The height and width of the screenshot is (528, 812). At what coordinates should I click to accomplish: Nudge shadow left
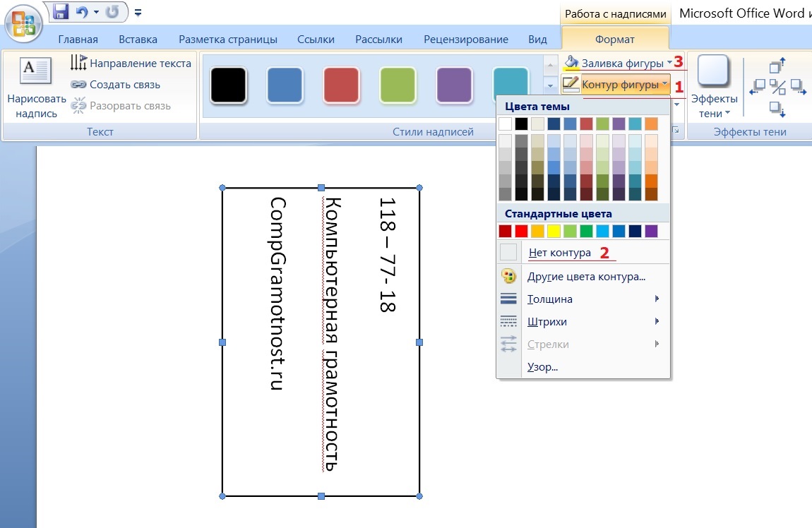point(757,87)
